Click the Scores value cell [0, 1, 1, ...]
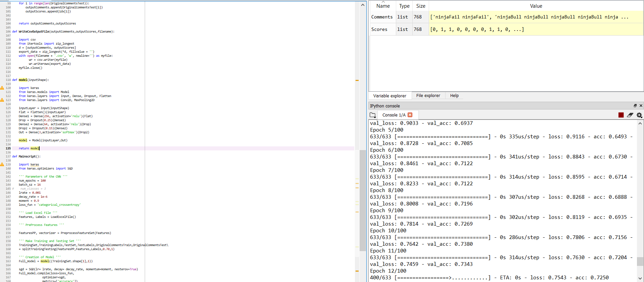Image resolution: width=644 pixels, height=282 pixels. tap(536, 30)
